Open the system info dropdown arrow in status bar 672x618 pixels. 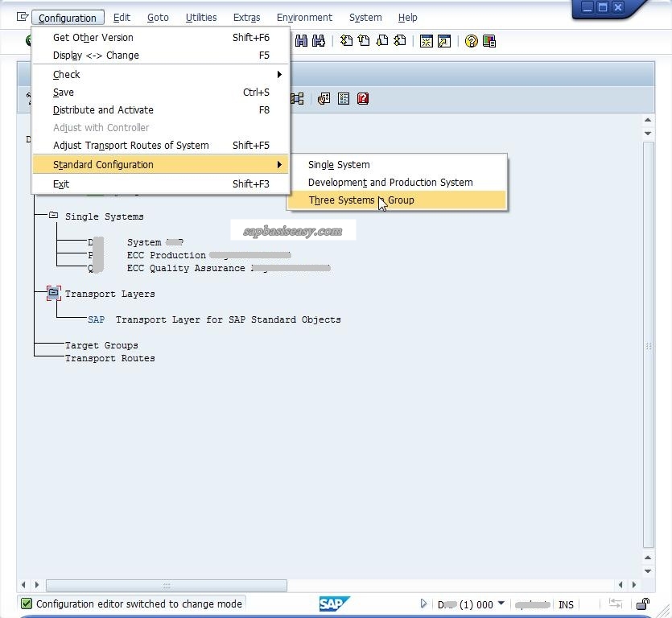click(x=501, y=604)
